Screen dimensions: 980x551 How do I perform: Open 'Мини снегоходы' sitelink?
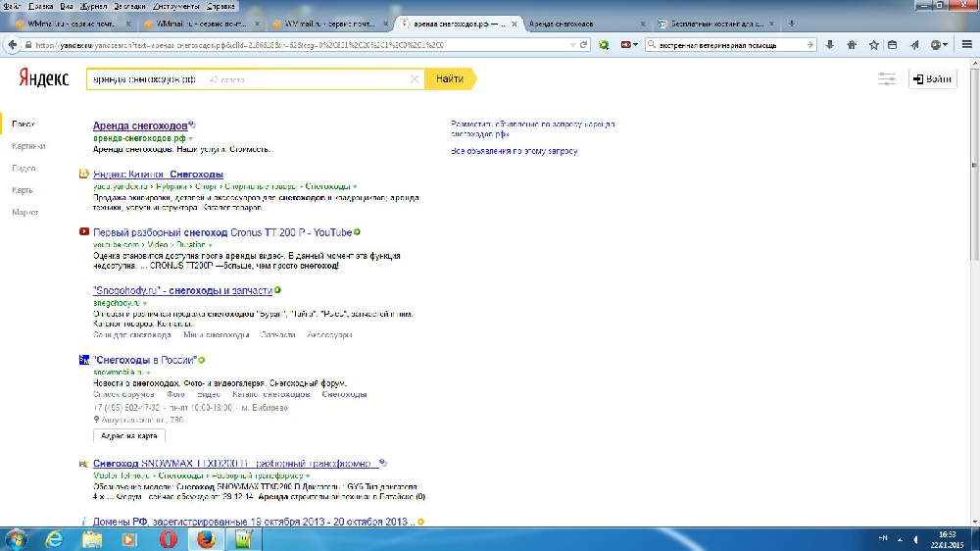(x=217, y=335)
